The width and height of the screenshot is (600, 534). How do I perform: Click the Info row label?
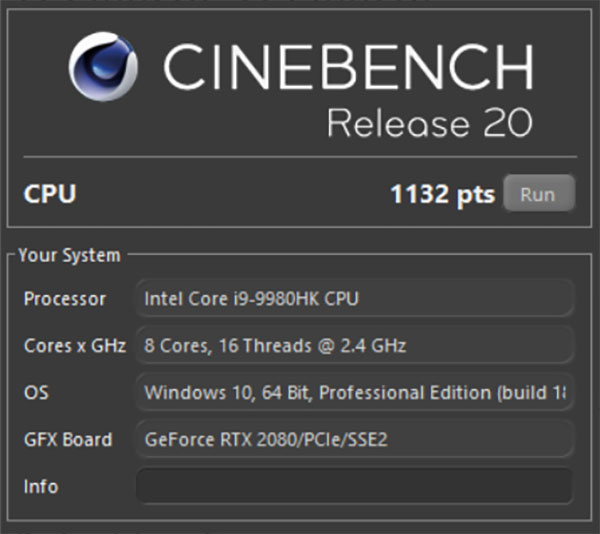[x=41, y=487]
